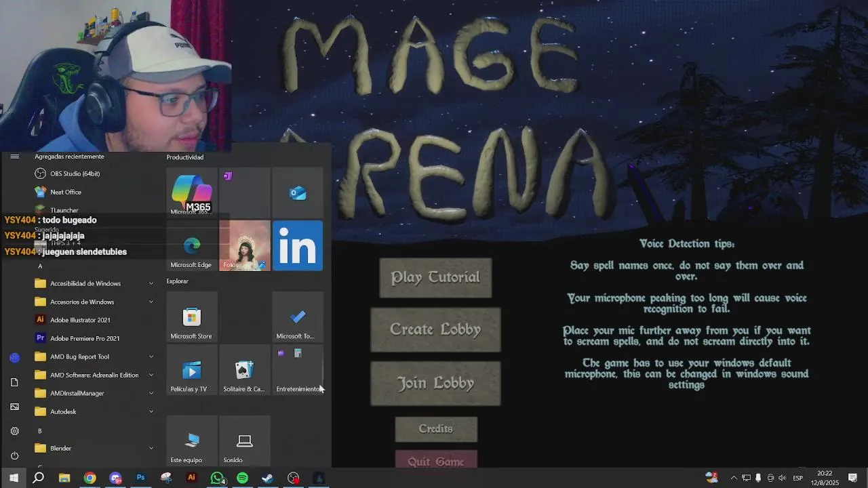Open File Explorer from taskbar
Image resolution: width=868 pixels, height=488 pixels.
[x=64, y=478]
